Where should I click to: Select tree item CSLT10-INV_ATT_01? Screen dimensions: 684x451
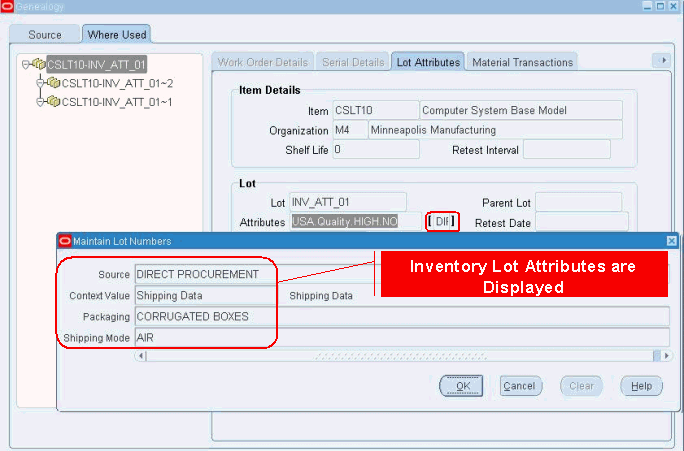[96, 65]
